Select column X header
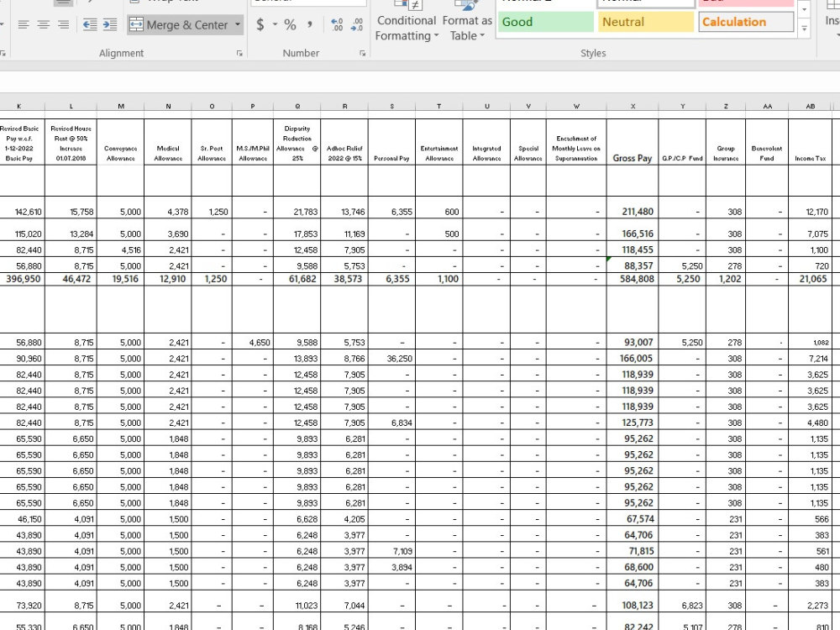Image resolution: width=840 pixels, height=630 pixels. coord(633,106)
